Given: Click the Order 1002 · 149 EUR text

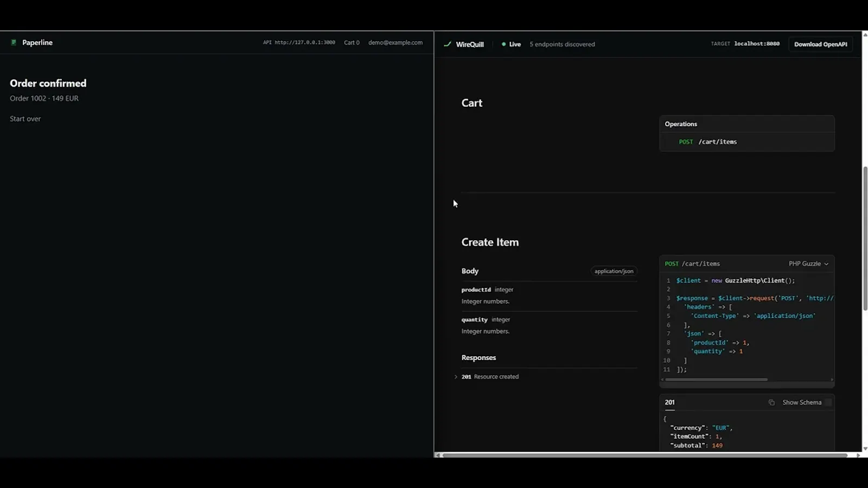Looking at the screenshot, I should click(x=44, y=98).
